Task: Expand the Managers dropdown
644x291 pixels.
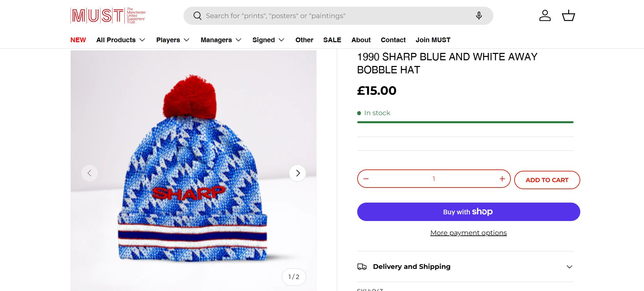Action: click(221, 40)
